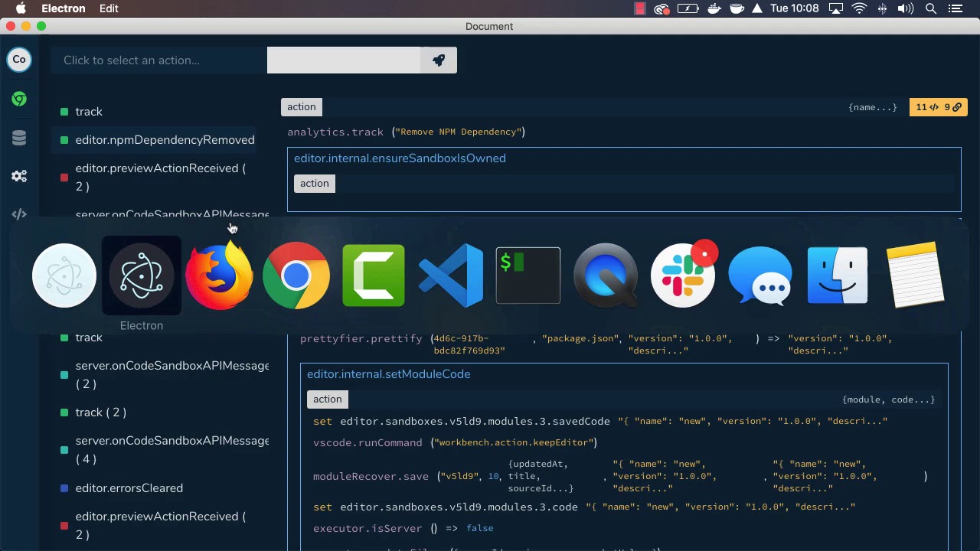Click vscode.runCommand call text
The height and width of the screenshot is (551, 980).
tap(367, 442)
